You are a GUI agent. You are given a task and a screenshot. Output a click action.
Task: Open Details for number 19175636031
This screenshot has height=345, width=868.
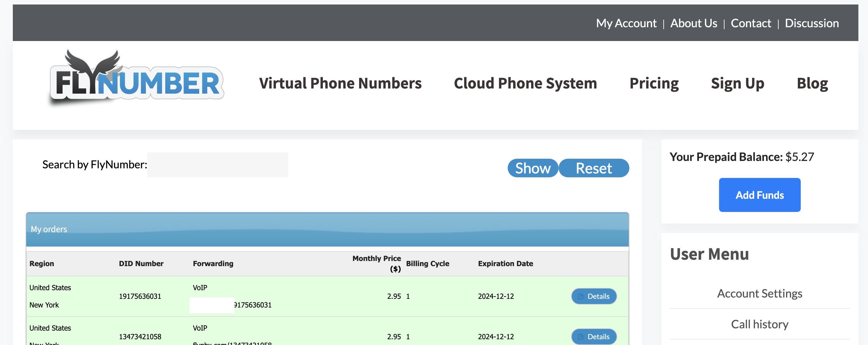[x=594, y=296]
